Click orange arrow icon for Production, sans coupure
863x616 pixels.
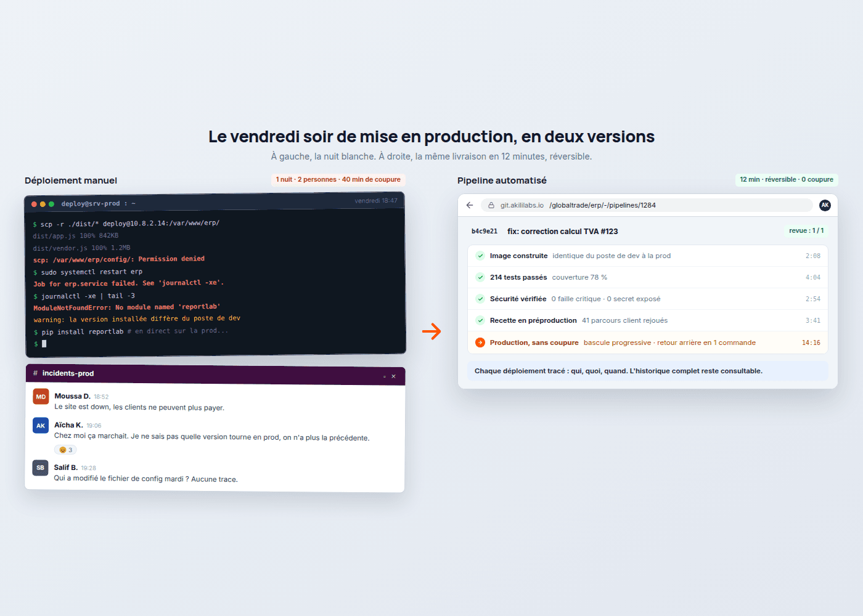(x=480, y=342)
